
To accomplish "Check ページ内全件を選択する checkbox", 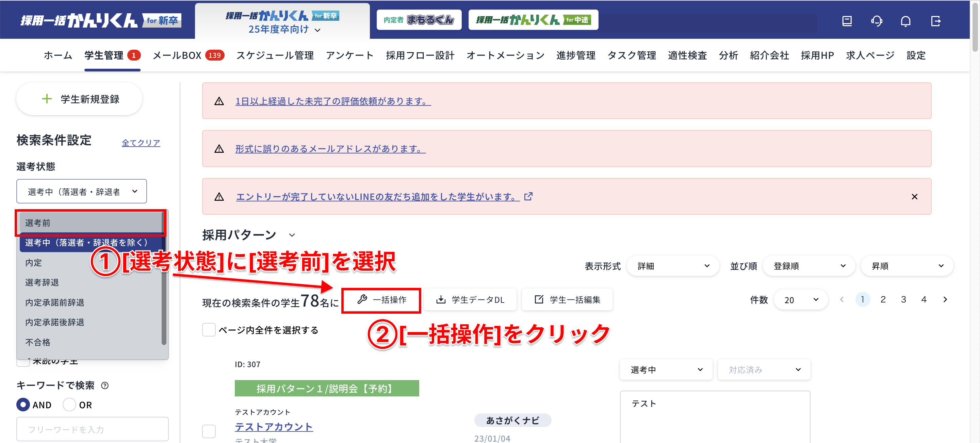I will (x=209, y=330).
